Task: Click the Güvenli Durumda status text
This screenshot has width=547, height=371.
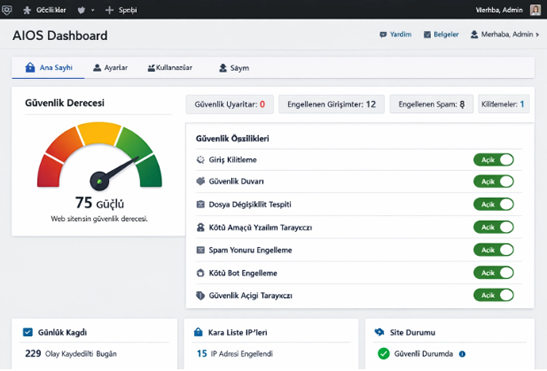Action: [423, 354]
